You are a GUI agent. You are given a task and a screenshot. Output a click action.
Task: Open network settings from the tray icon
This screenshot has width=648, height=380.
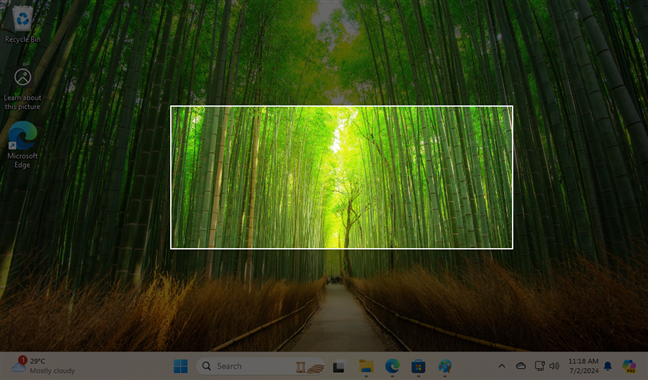pyautogui.click(x=540, y=366)
